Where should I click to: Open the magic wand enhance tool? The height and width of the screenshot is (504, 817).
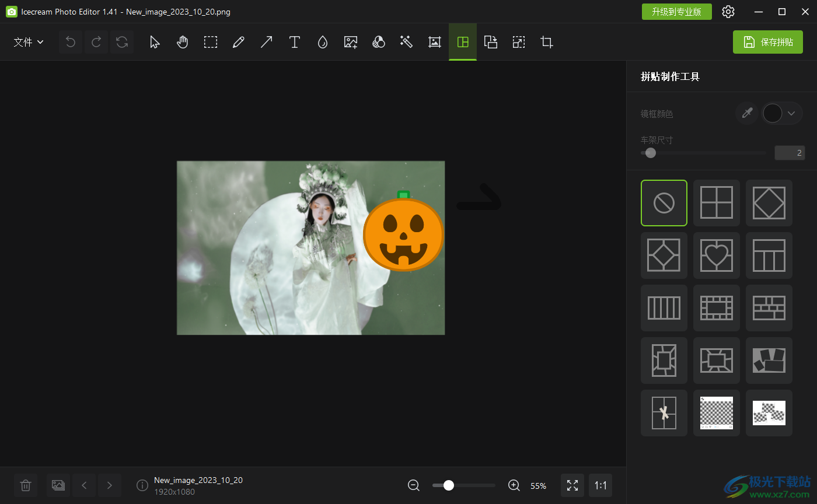click(x=407, y=42)
